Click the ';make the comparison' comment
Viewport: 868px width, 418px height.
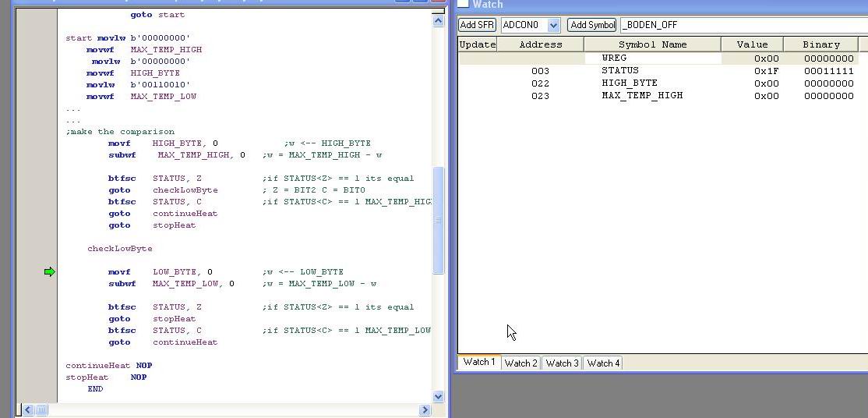(119, 131)
